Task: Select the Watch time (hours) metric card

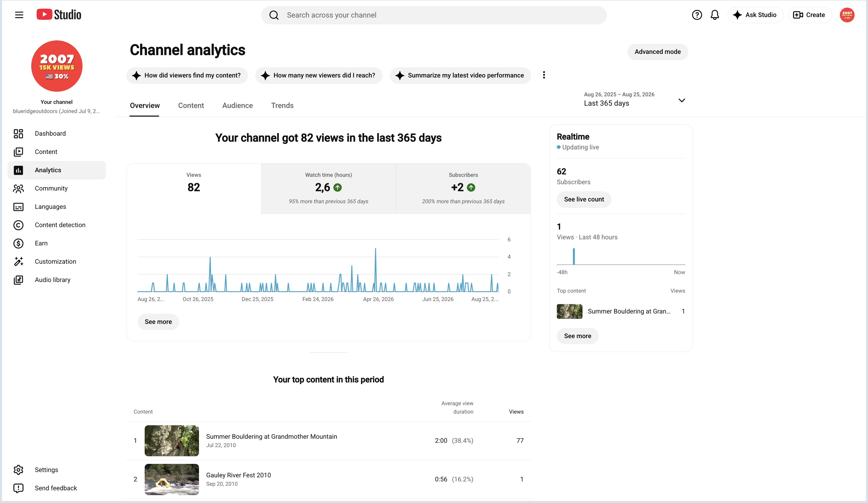Action: [328, 188]
